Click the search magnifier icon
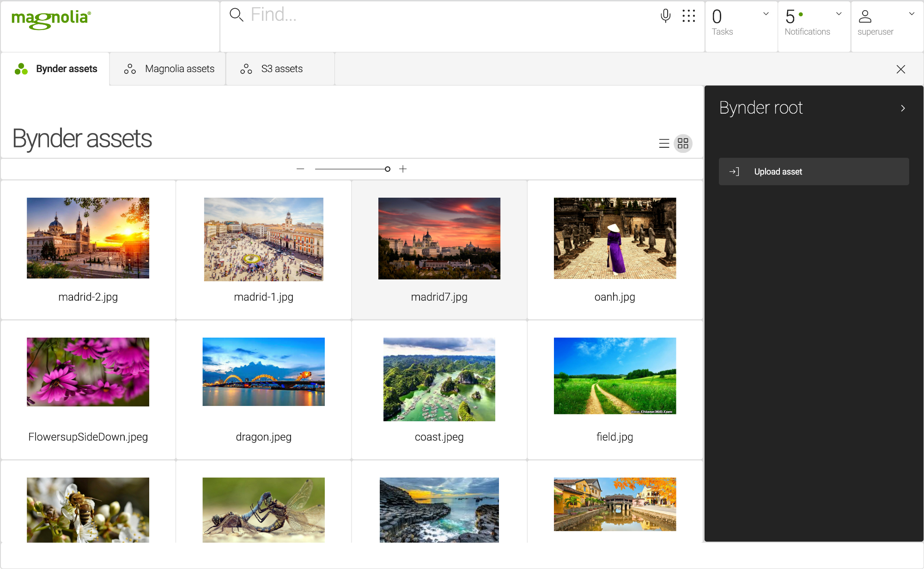Image resolution: width=924 pixels, height=569 pixels. (x=236, y=15)
